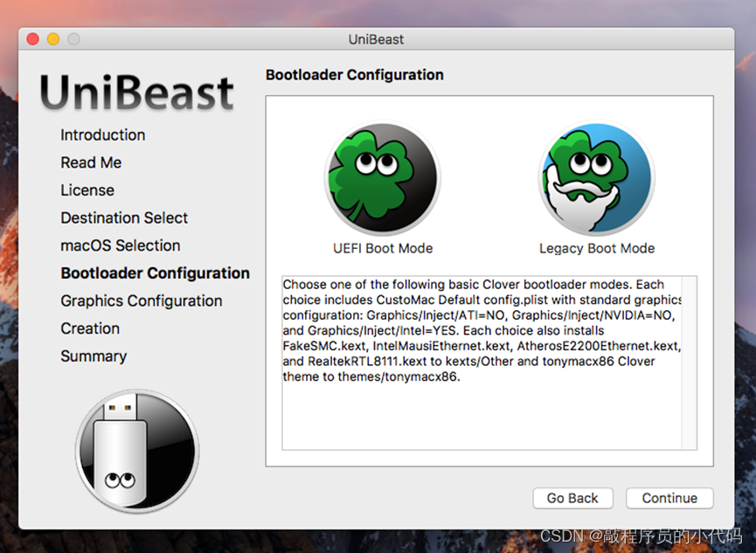Open the macOS Selection step

[121, 245]
